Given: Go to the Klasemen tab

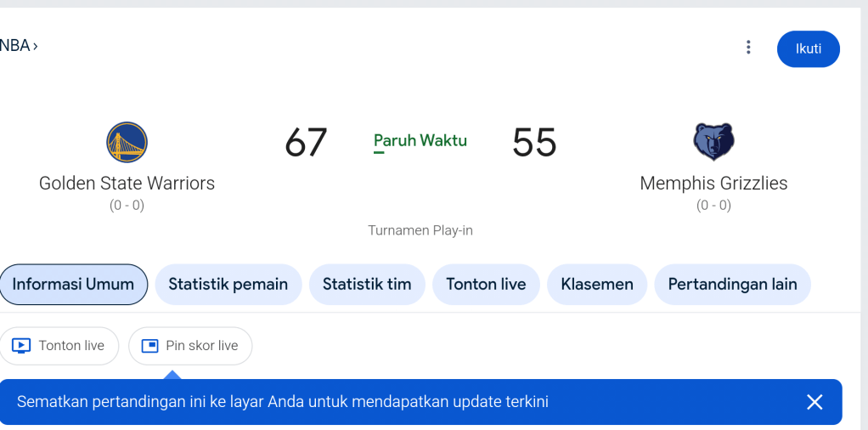Looking at the screenshot, I should point(597,285).
